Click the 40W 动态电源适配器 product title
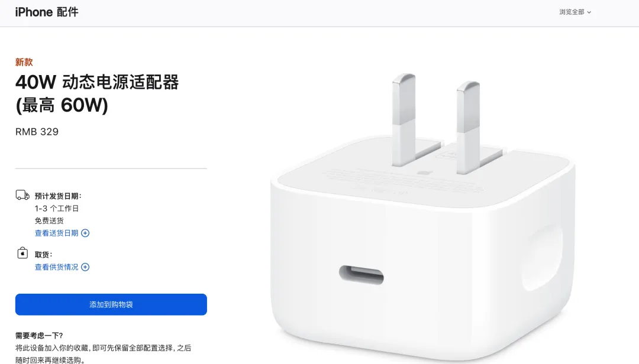 pyautogui.click(x=97, y=93)
